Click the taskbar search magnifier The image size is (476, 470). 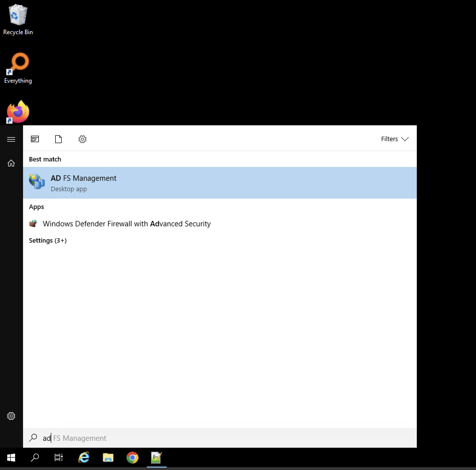coord(35,458)
